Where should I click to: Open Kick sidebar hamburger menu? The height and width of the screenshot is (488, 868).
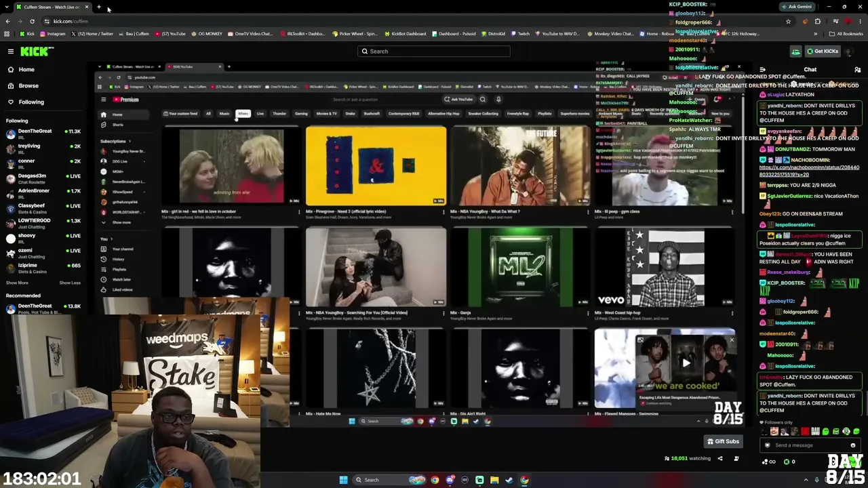pyautogui.click(x=11, y=52)
